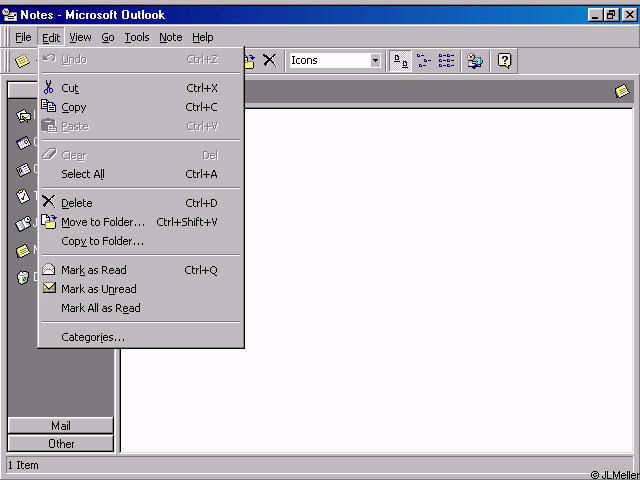Open the Notes shortcut icon in Outlook bar
This screenshot has width=640, height=480.
coord(23,251)
